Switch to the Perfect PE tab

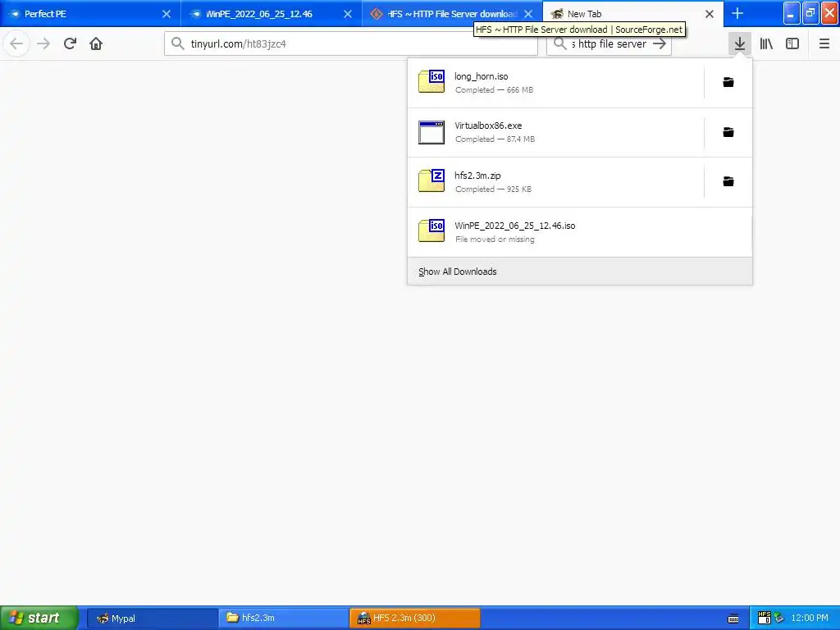tap(90, 14)
